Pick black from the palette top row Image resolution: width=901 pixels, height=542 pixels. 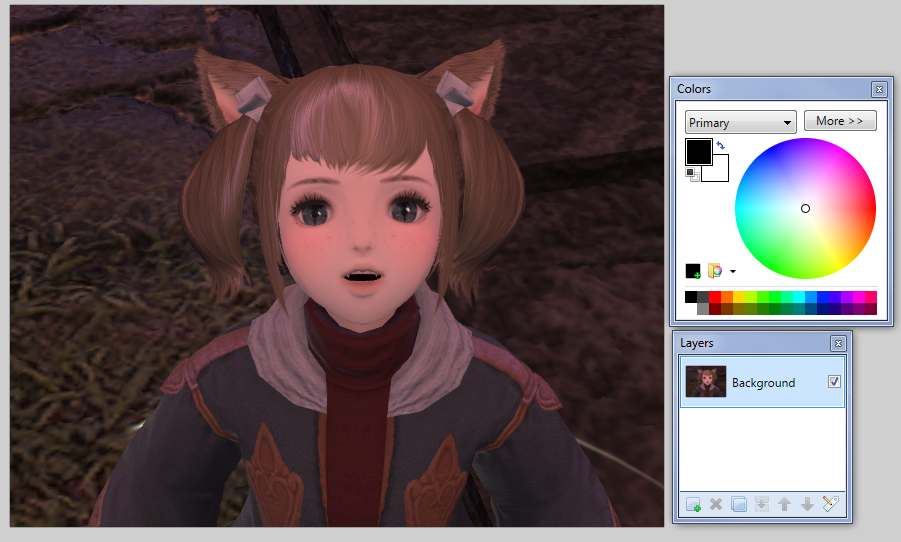[x=691, y=297]
